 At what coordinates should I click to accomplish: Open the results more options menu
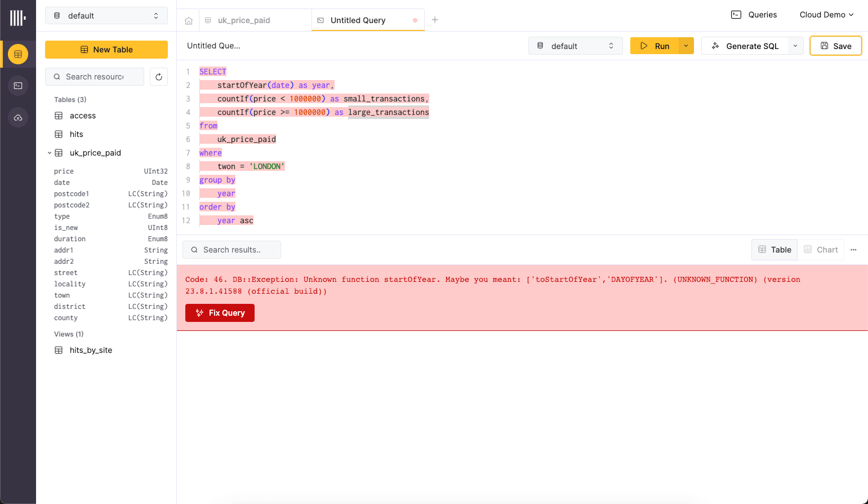(853, 250)
